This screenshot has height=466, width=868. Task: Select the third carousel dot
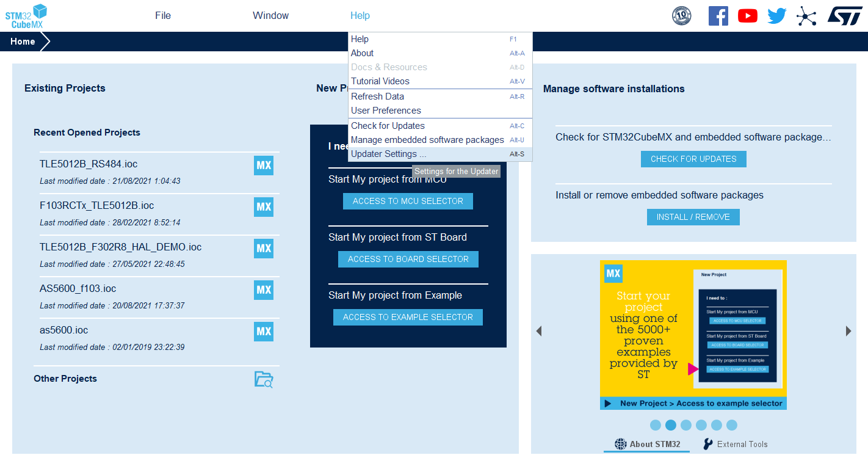[x=686, y=425]
